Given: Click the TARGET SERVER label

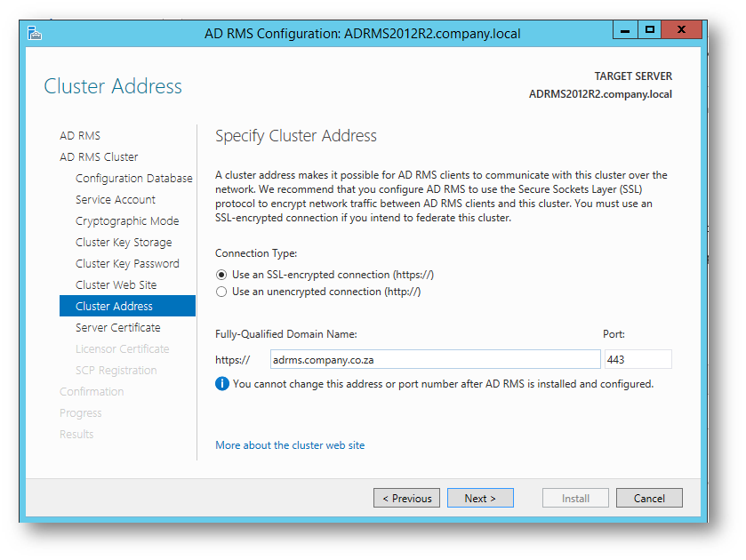Looking at the screenshot, I should pos(633,76).
